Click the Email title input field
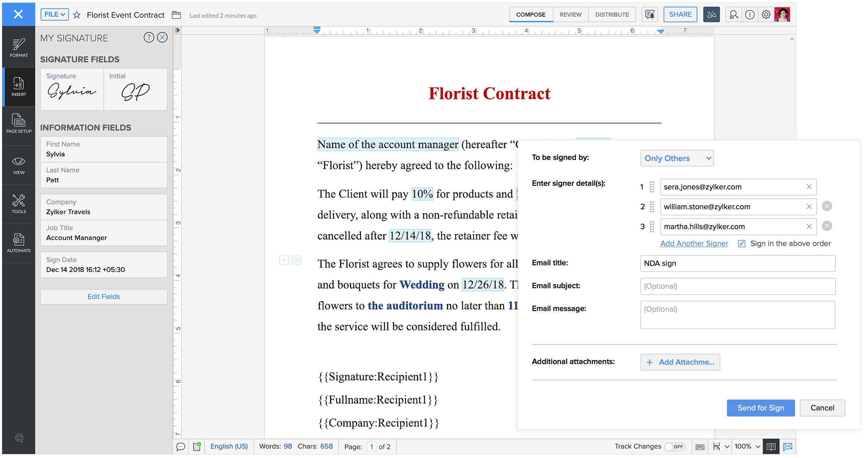 (738, 263)
